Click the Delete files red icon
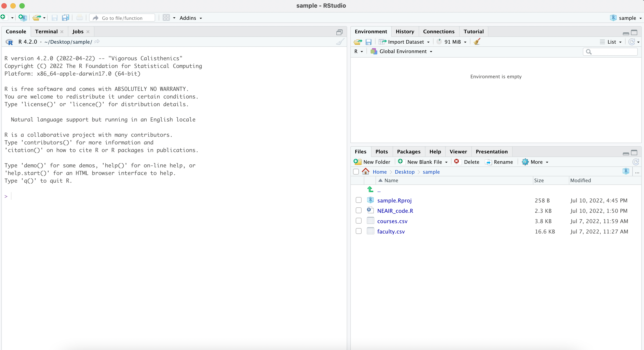This screenshot has width=644, height=350. coord(456,162)
